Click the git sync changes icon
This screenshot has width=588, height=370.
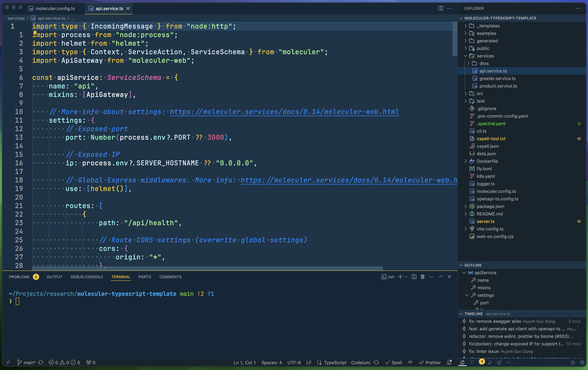point(41,362)
